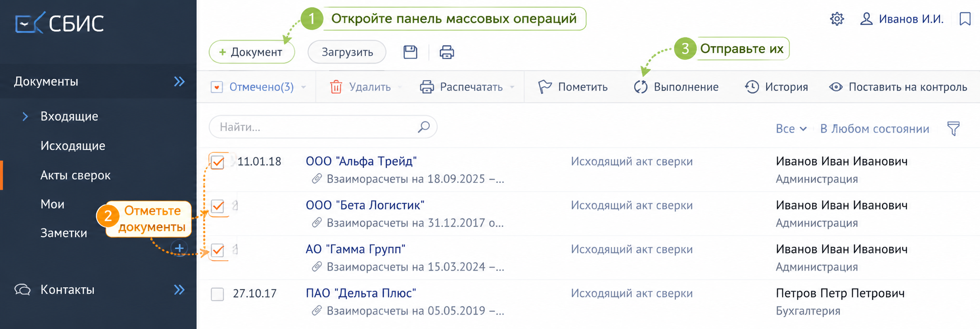Click the round plus icon under Заметки

tap(179, 248)
